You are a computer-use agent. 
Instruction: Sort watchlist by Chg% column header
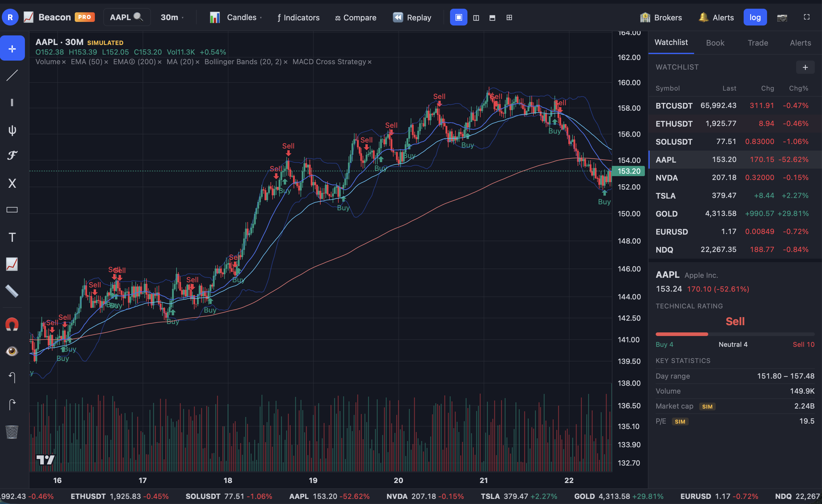click(x=798, y=88)
